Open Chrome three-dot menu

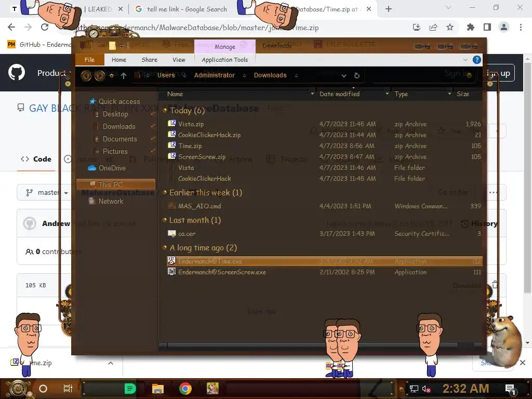(x=521, y=27)
